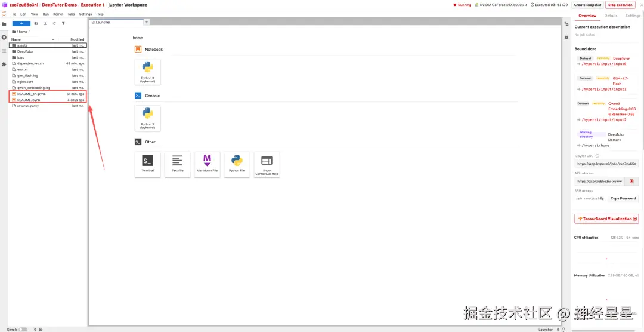Copy the SSH command icon
Image resolution: width=644 pixels, height=332 pixels.
[602, 198]
